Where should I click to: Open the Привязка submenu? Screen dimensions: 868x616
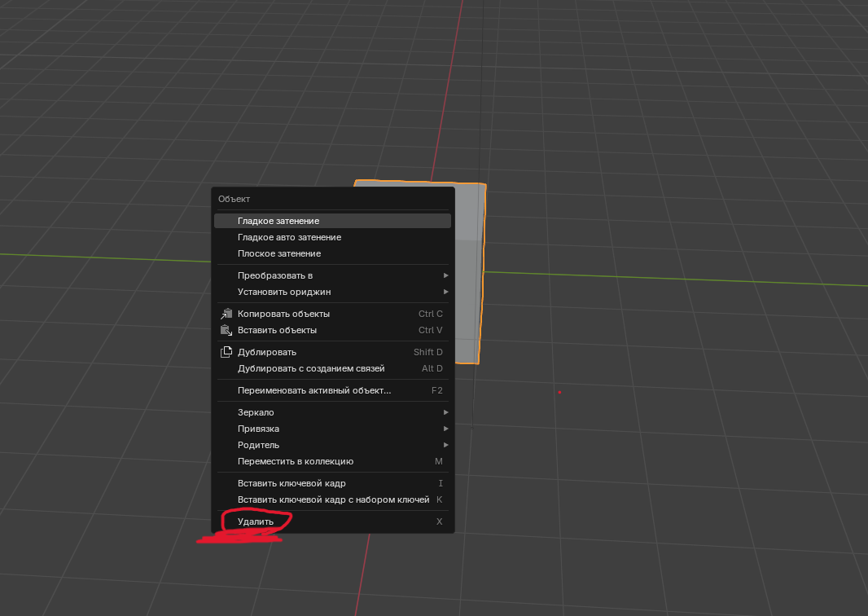point(332,429)
